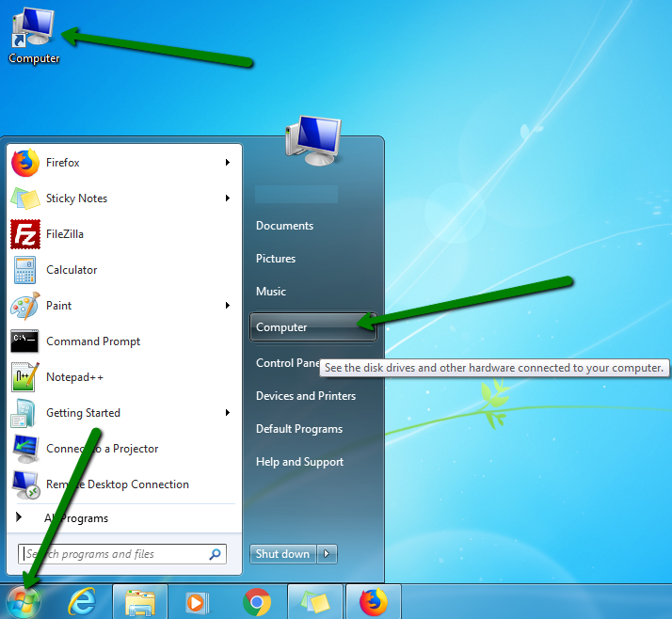Click the Remote Desktop Connection icon
This screenshot has height=619, width=672.
click(26, 484)
